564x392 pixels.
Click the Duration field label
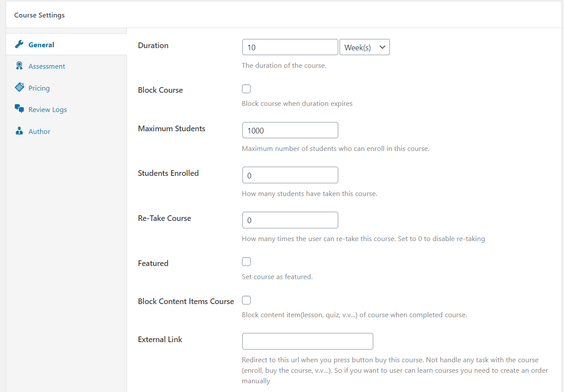click(x=153, y=45)
